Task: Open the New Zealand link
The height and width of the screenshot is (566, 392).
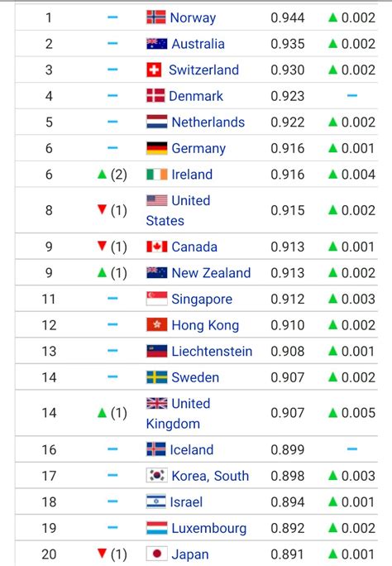Action: pyautogui.click(x=211, y=273)
